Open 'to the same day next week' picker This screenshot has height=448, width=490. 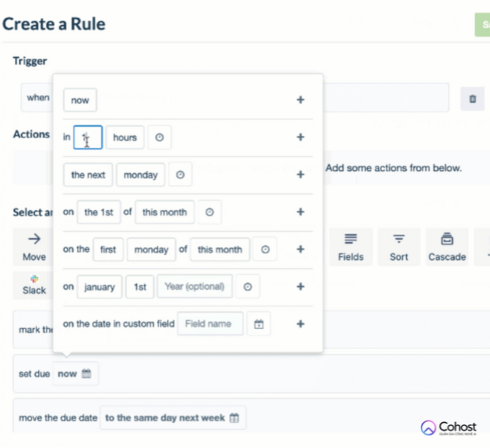click(x=173, y=418)
